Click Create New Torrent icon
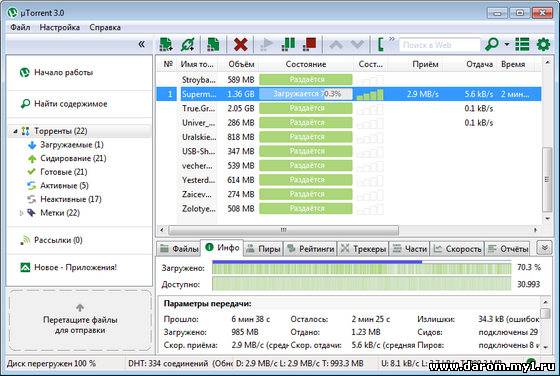Viewport: 560px width, 376px height. [x=213, y=44]
